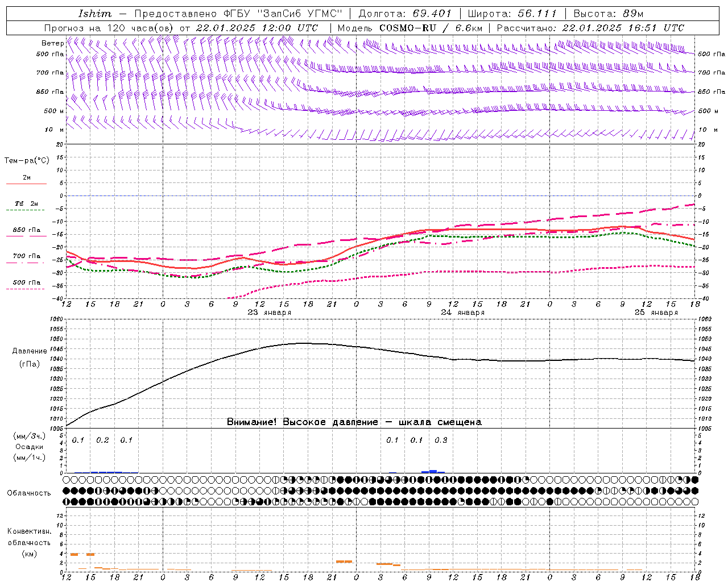Click the "Давление" pressure panel label
This screenshot has width=728, height=582.
pos(30,351)
